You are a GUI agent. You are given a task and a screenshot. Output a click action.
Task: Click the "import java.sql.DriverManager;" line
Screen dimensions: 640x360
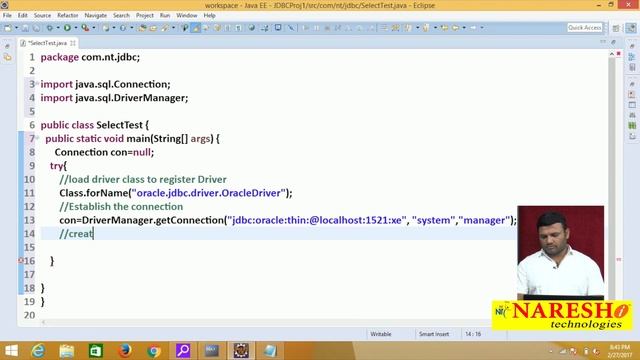pyautogui.click(x=114, y=98)
